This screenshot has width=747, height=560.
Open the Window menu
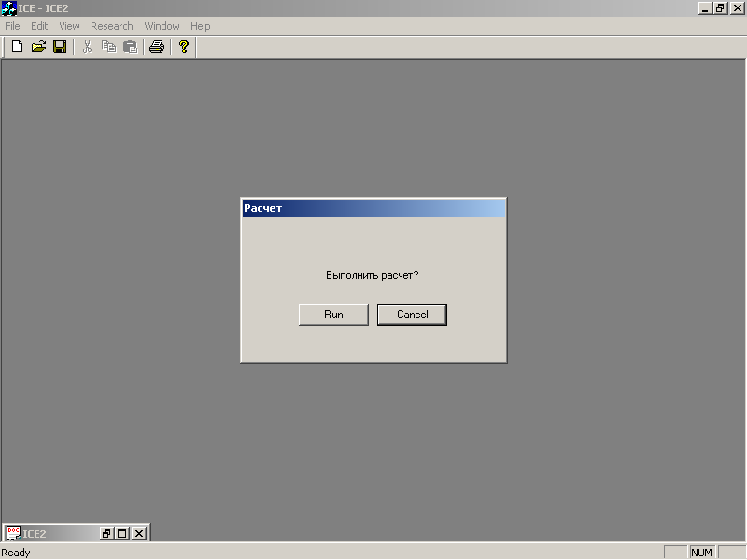(x=162, y=26)
